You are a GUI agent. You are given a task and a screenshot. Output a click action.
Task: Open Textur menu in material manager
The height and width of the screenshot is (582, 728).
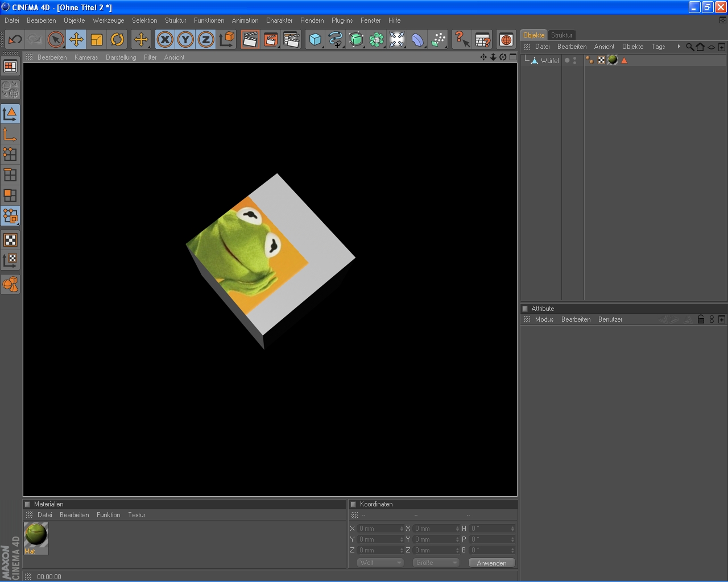[x=136, y=515]
